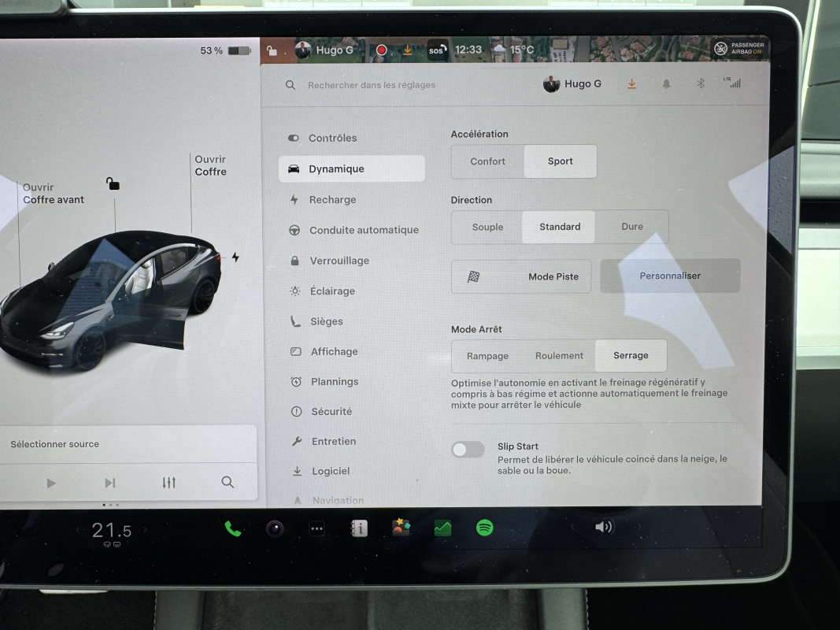This screenshot has height=630, width=840.
Task: Tap the Rechercher dans les réglages field
Action: point(371,85)
